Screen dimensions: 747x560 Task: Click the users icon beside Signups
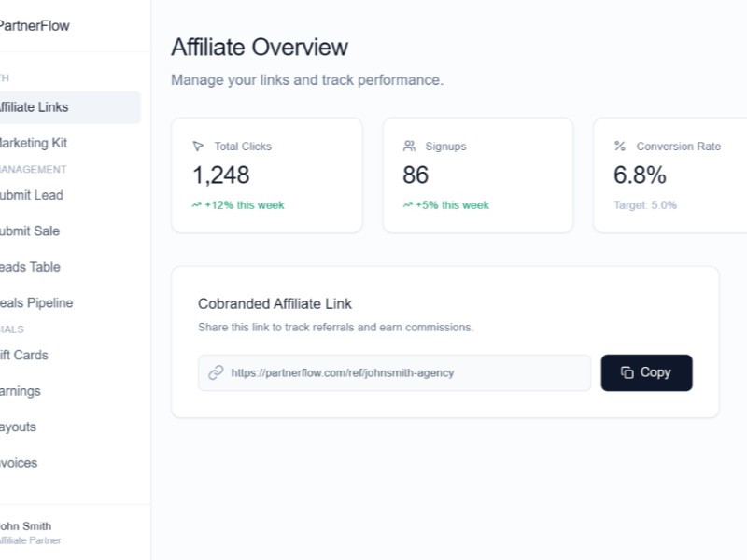(x=409, y=147)
